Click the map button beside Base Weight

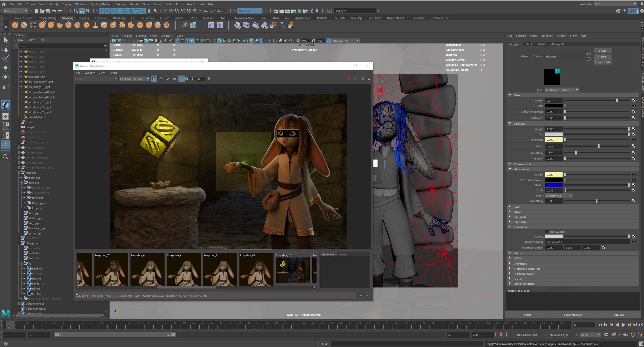point(634,100)
